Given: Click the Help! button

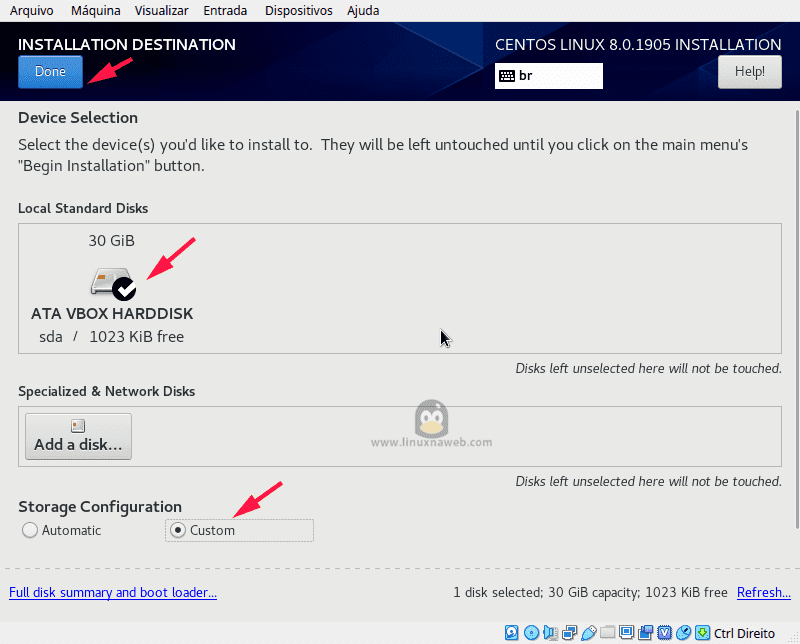Looking at the screenshot, I should coord(749,71).
